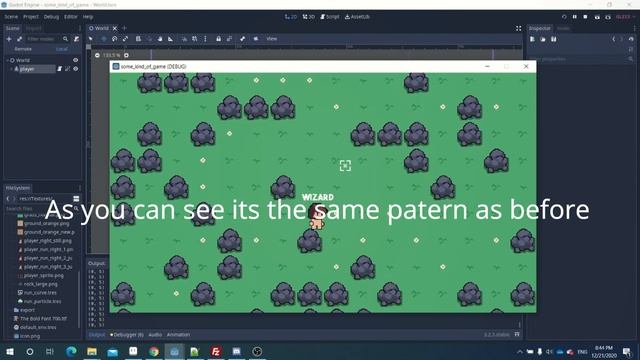Screen dimensions: 640x360
Task: Select the Select Mode arrow tool
Action: pos(91,39)
